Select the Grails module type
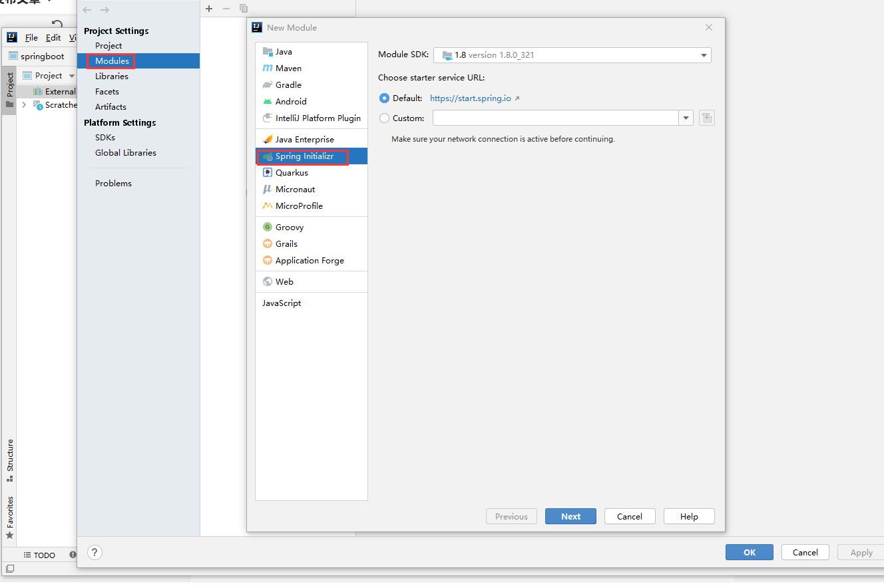This screenshot has width=884, height=588. click(x=311, y=244)
